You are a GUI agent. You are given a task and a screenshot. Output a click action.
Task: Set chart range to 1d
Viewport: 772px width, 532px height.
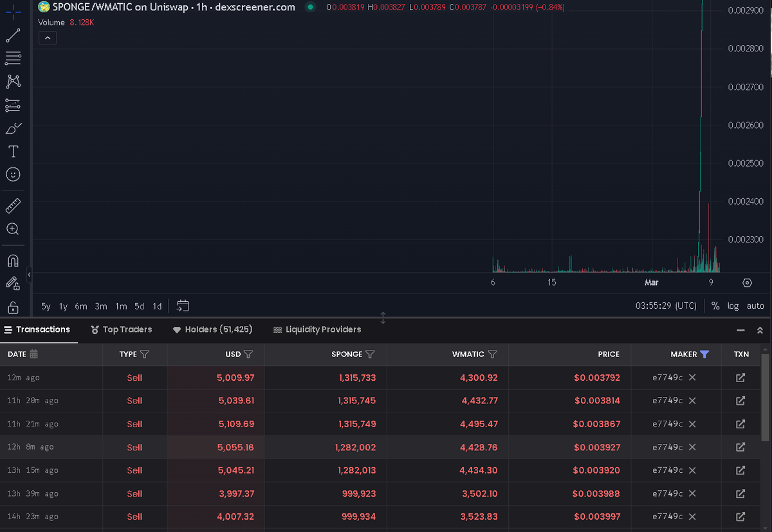pyautogui.click(x=157, y=306)
